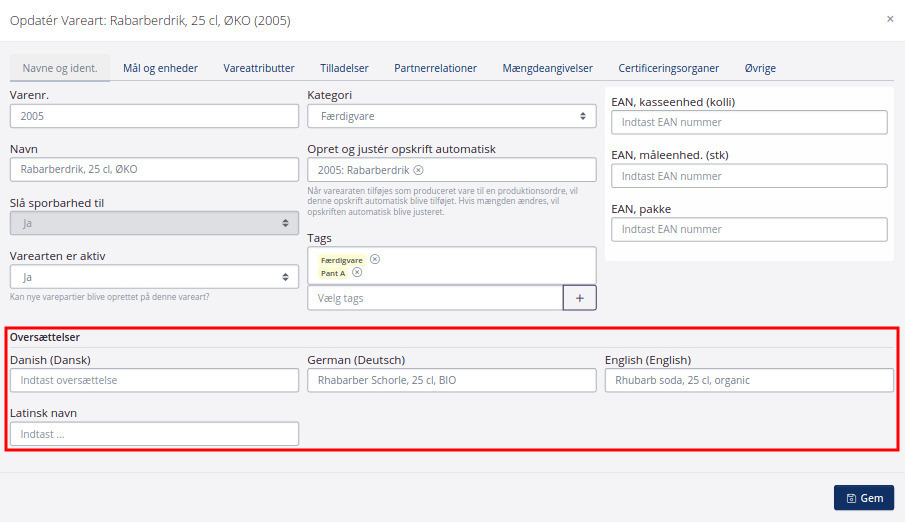The height and width of the screenshot is (522, 905).
Task: Switch to the Mål og enheder tab
Action: tap(160, 68)
